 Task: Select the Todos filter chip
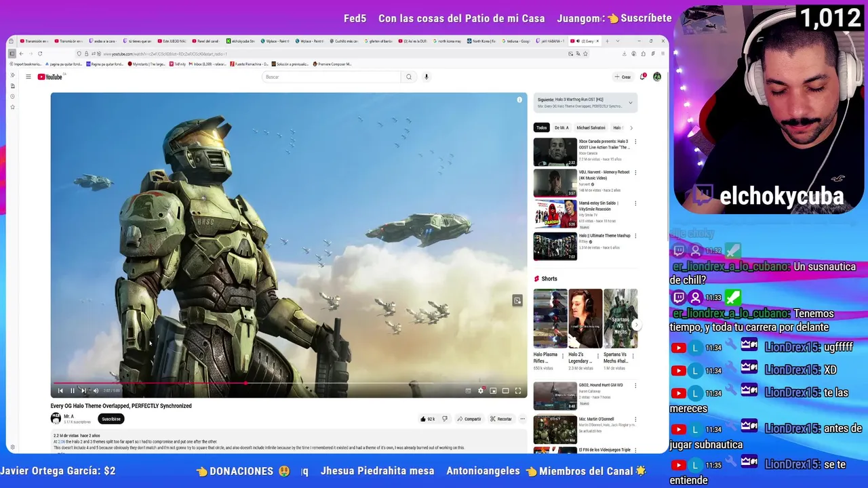[x=541, y=127]
